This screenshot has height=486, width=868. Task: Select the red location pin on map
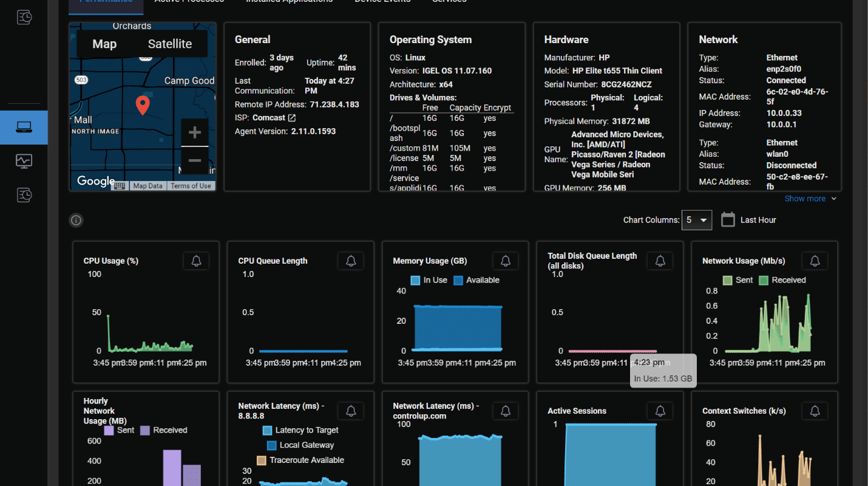point(142,106)
